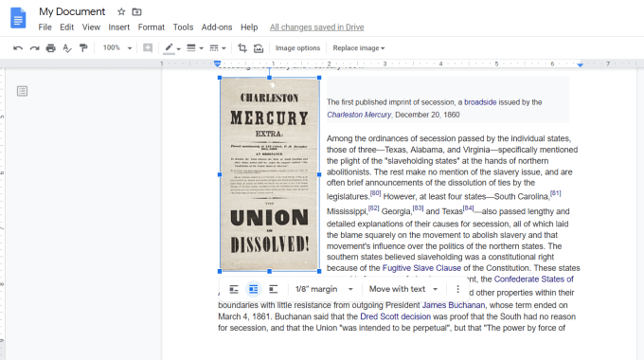The height and width of the screenshot is (360, 644).
Task: Follow the Confederate States of link
Action: click(533, 279)
